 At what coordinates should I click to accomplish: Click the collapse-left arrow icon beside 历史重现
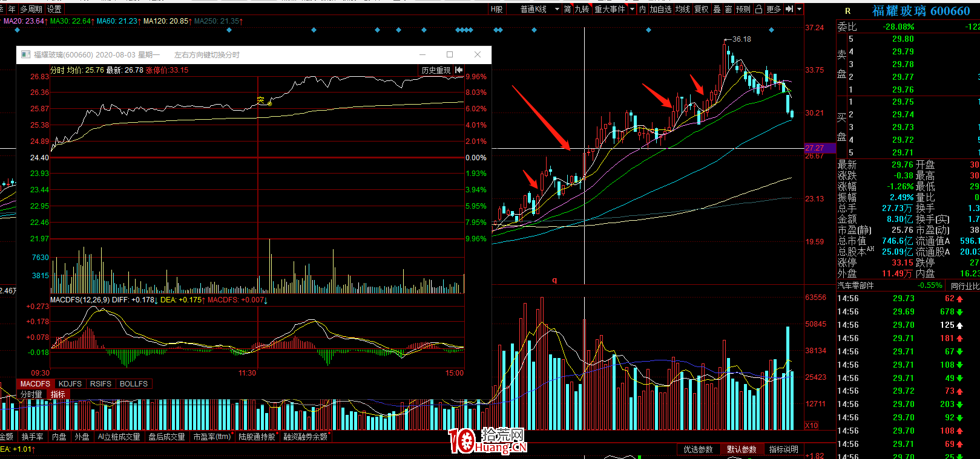[459, 70]
